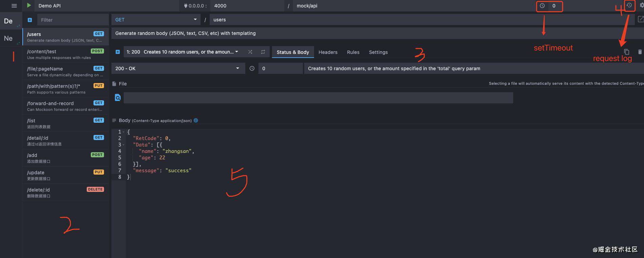644x258 pixels.
Task: Select the /path/with/pattern(s)?/* PUT route
Action: [65, 89]
